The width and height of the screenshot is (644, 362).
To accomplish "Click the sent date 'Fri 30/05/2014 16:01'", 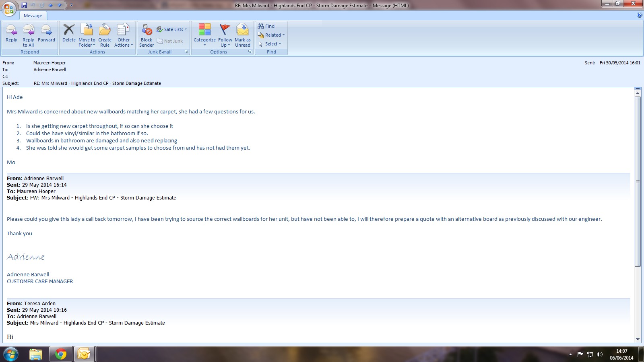I will pyautogui.click(x=620, y=63).
